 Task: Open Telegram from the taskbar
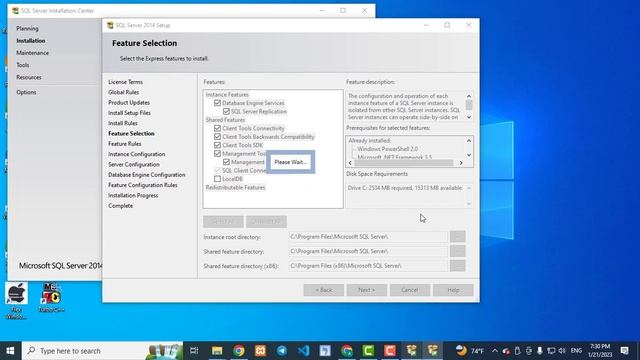click(282, 351)
